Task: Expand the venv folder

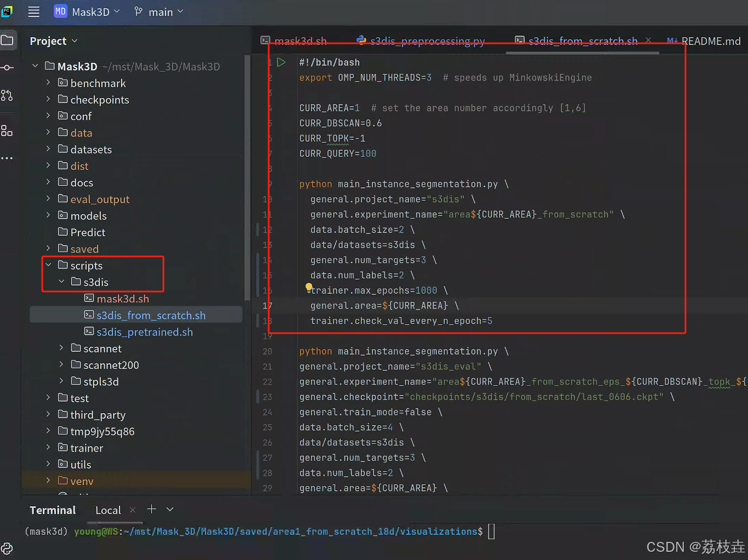Action: point(48,481)
